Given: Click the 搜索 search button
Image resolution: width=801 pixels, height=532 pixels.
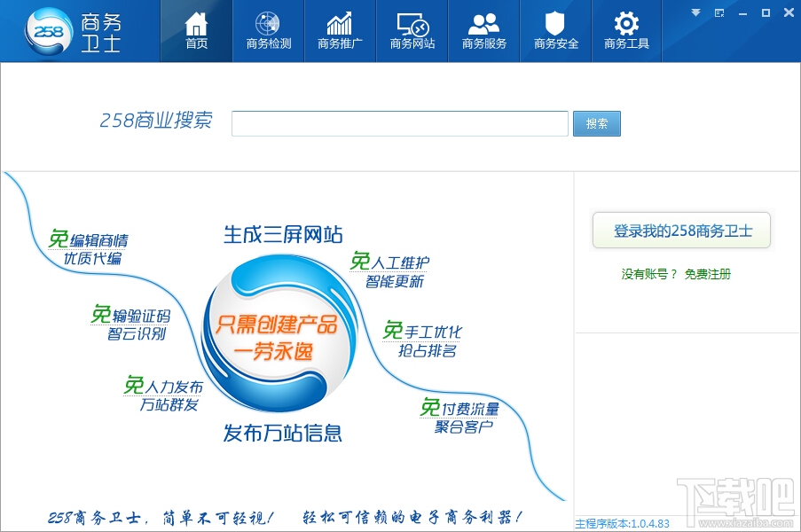Looking at the screenshot, I should (597, 123).
